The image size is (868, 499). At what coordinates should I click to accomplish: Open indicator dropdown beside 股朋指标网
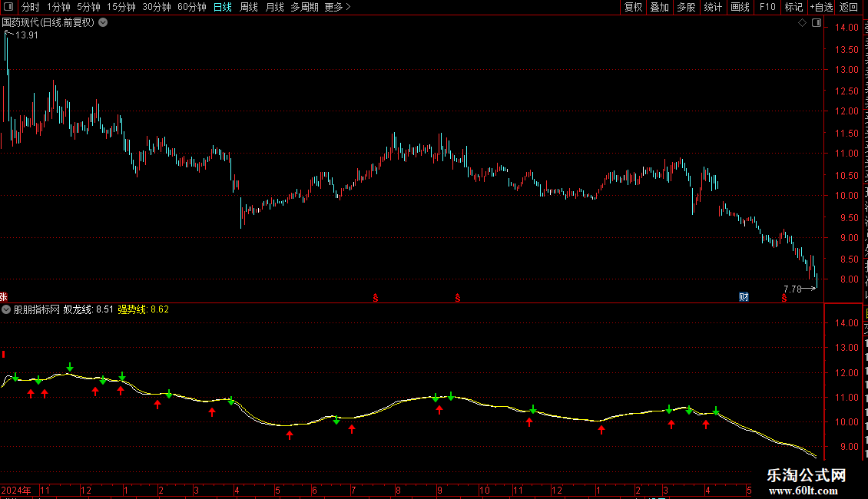point(6,310)
